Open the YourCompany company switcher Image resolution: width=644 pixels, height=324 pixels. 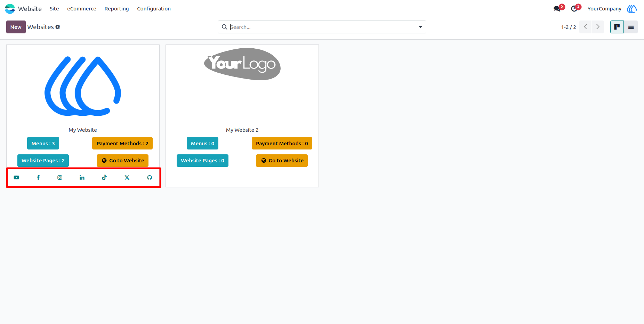(x=604, y=9)
